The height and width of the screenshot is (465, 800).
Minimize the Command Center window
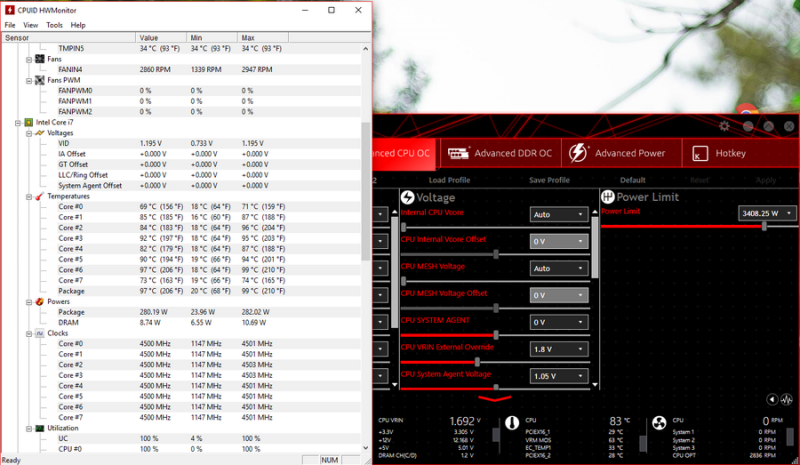748,126
